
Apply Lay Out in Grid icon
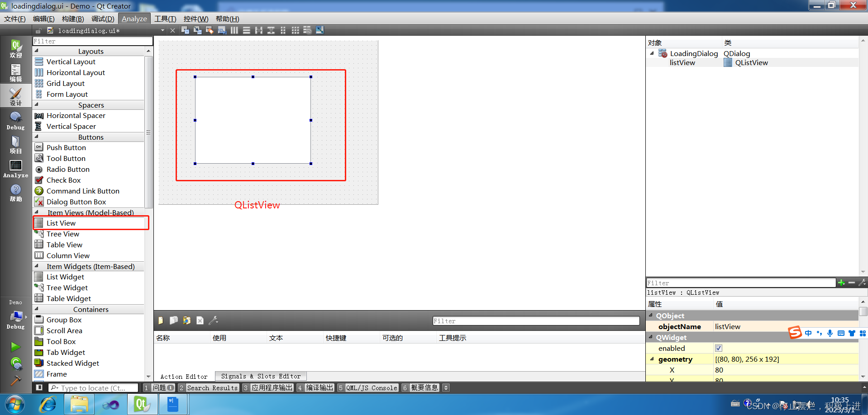[295, 30]
